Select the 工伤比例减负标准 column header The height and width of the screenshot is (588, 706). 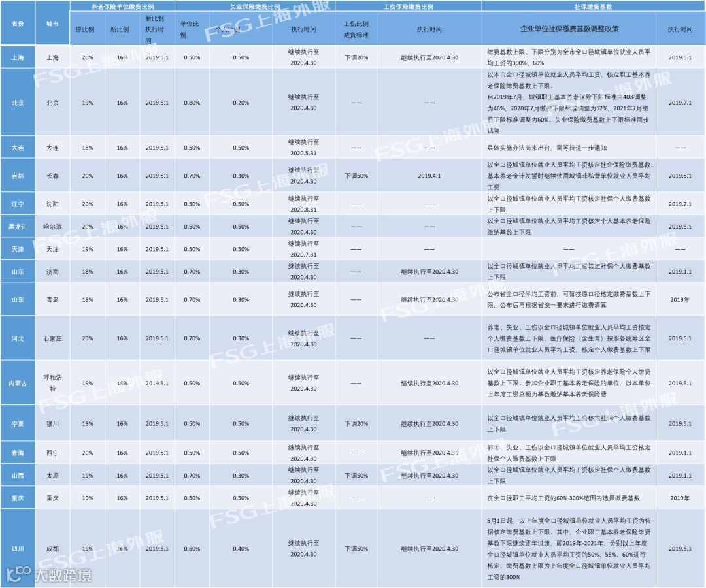click(x=356, y=29)
